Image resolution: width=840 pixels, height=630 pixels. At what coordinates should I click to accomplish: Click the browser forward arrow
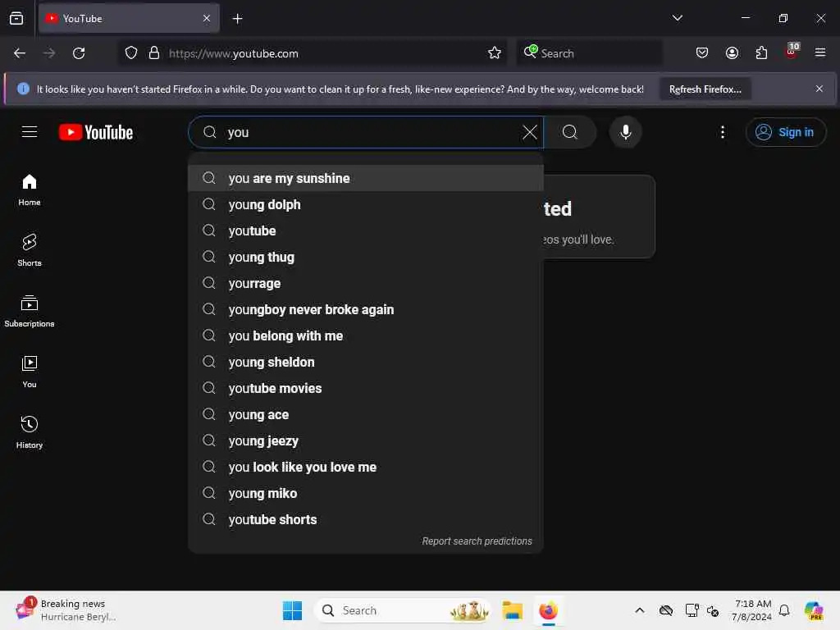(x=49, y=53)
